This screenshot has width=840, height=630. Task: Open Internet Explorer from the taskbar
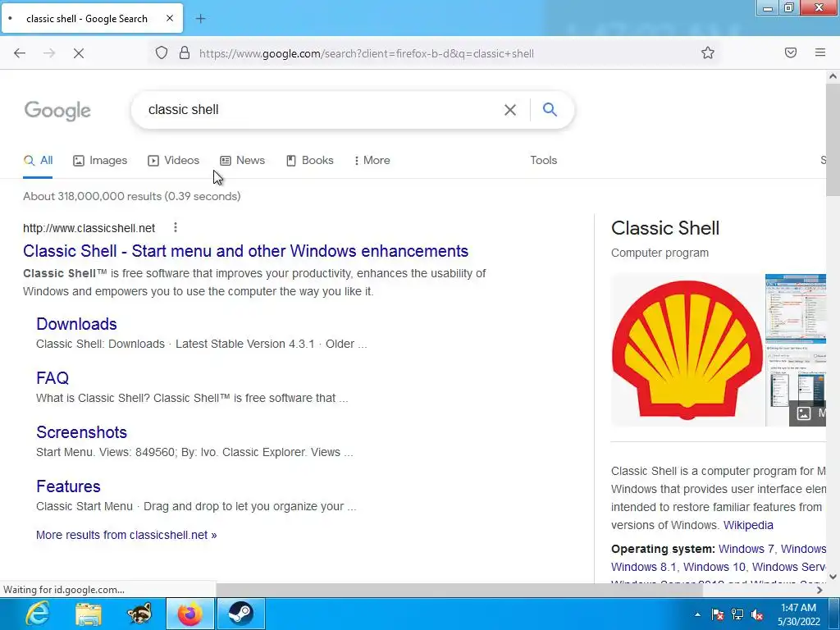click(x=38, y=614)
